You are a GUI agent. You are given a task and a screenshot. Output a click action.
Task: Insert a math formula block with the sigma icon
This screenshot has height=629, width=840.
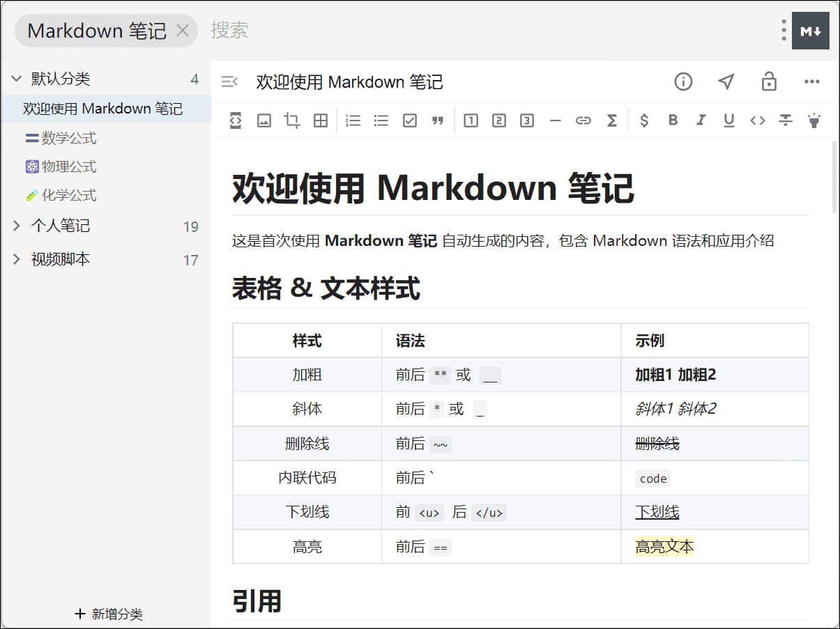611,121
